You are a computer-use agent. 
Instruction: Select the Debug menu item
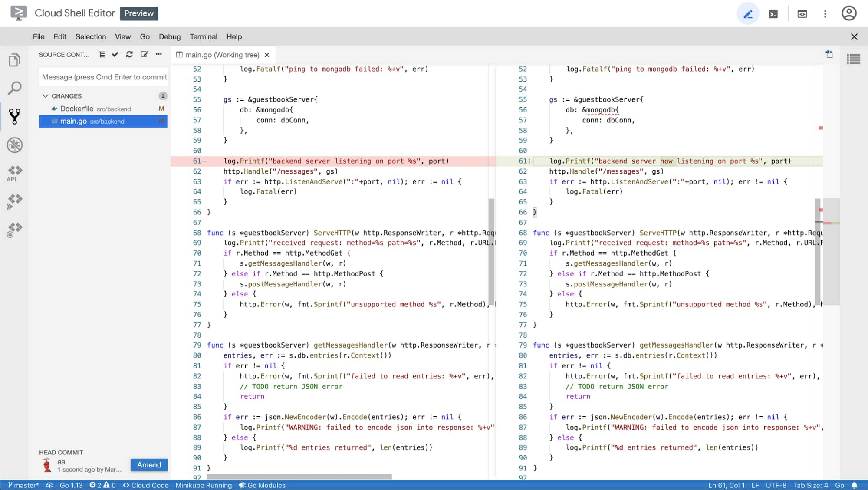pos(169,36)
